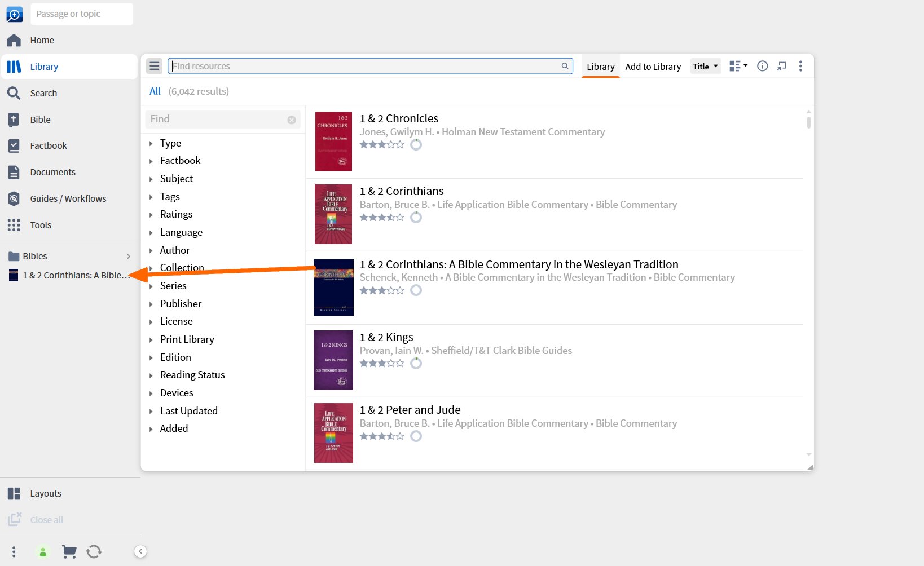The width and height of the screenshot is (924, 566).
Task: Switch to the Add to Library tab
Action: (653, 67)
